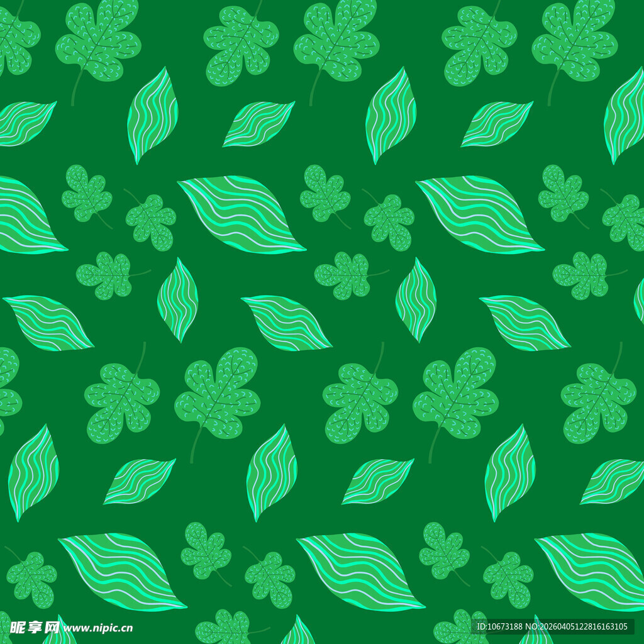Image resolution: width=644 pixels, height=644 pixels.
Task: Click the small lobed leaf near the upper middle
Action: click(325, 194)
